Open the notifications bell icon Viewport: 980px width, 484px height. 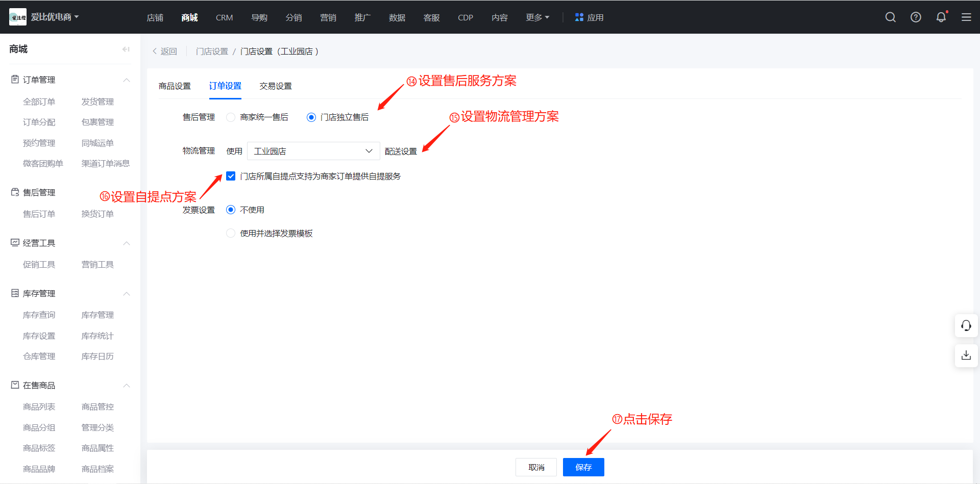[x=941, y=17]
